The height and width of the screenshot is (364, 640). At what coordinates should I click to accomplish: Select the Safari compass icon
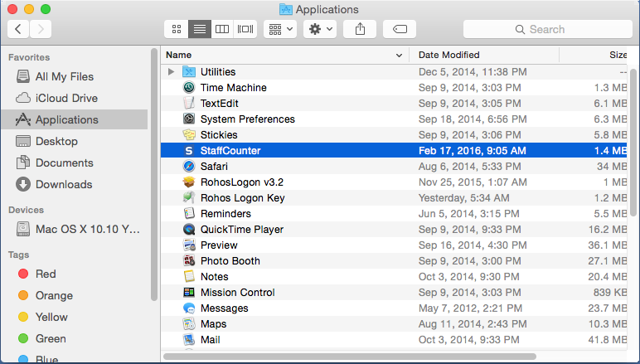(x=188, y=166)
